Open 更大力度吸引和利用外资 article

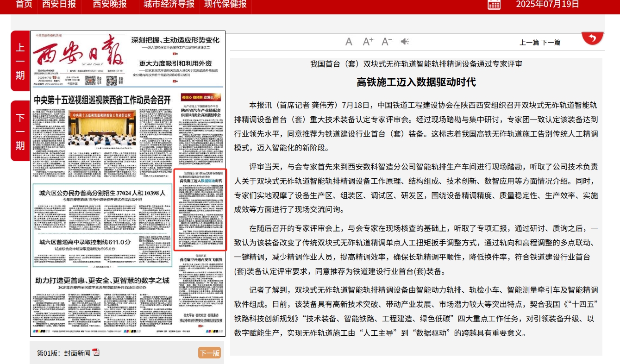point(175,63)
